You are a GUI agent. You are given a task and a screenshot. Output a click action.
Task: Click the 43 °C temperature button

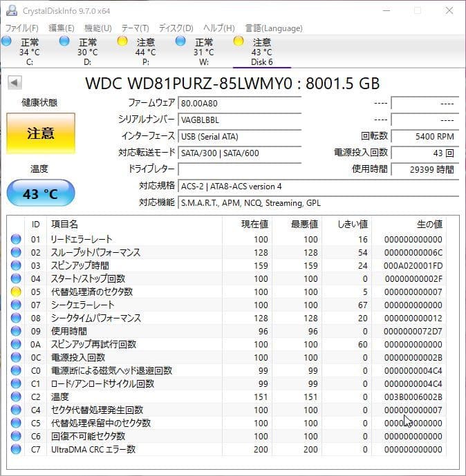coord(41,193)
